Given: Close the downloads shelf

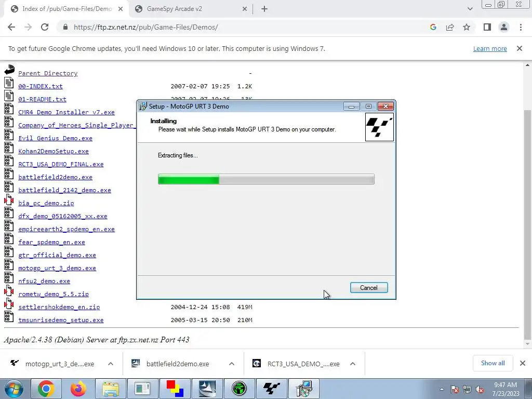Looking at the screenshot, I should tap(523, 363).
